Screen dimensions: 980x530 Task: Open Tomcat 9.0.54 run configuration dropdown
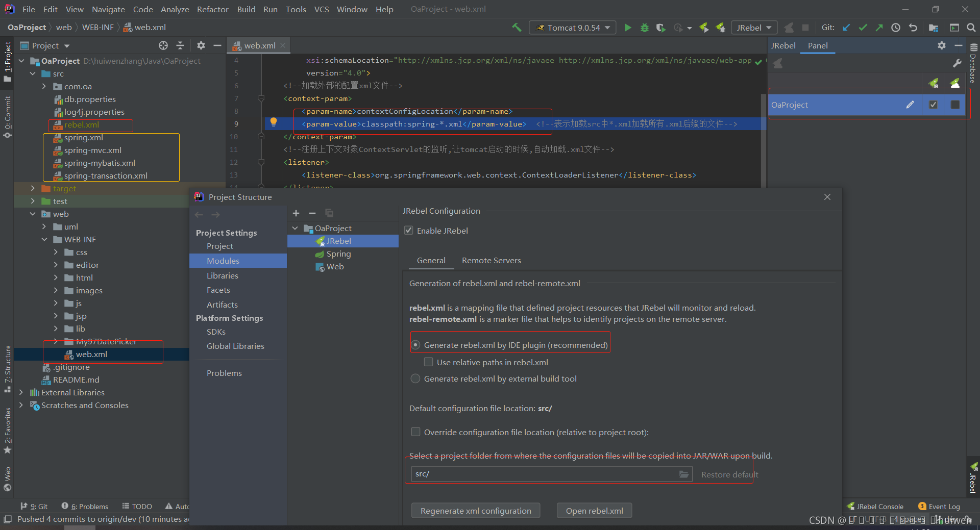click(573, 28)
